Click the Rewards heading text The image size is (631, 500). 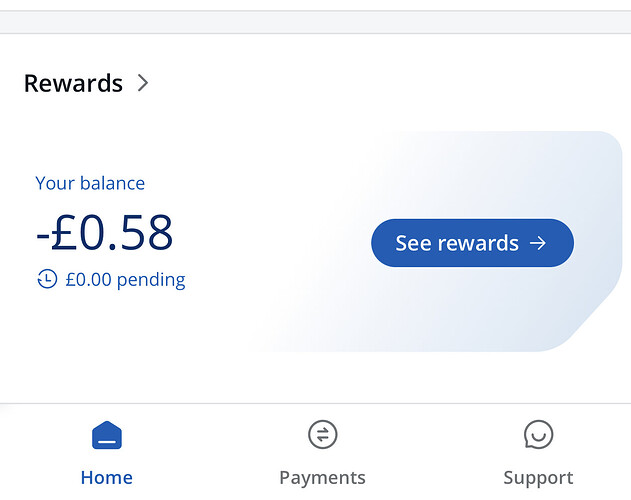pos(73,84)
